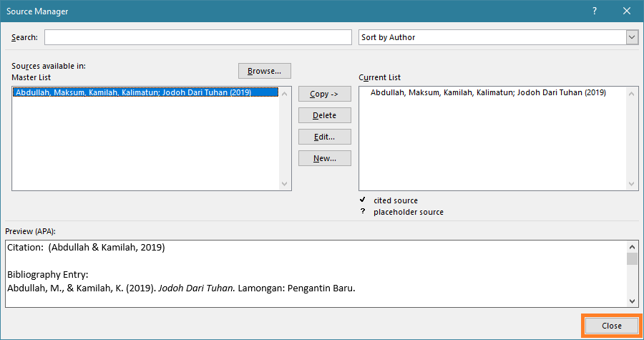The height and width of the screenshot is (340, 644).
Task: Click the Close button at bottom right
Action: point(612,326)
